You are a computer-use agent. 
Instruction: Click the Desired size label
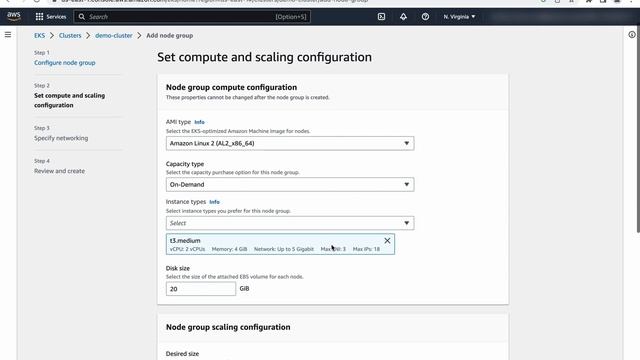tap(182, 353)
